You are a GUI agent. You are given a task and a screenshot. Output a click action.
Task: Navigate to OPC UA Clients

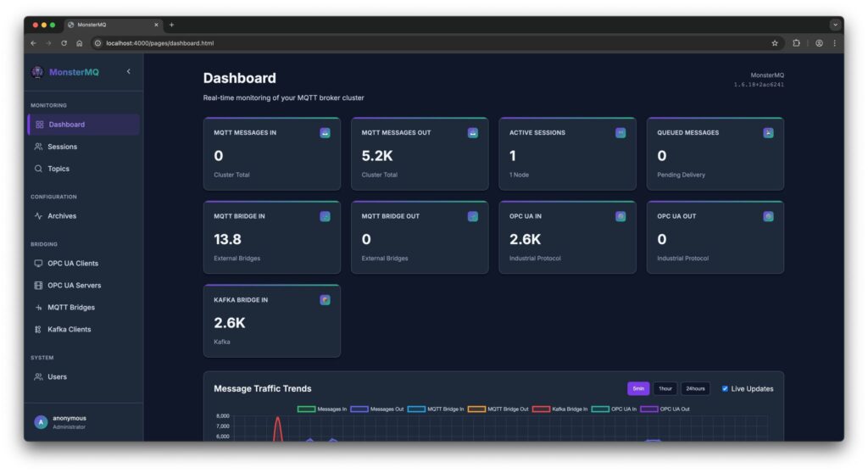pyautogui.click(x=73, y=264)
